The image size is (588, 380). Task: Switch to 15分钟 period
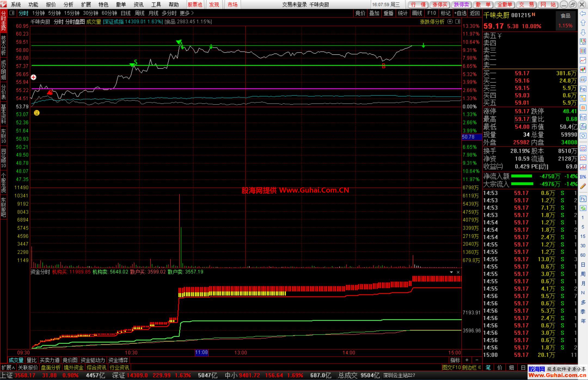point(72,13)
